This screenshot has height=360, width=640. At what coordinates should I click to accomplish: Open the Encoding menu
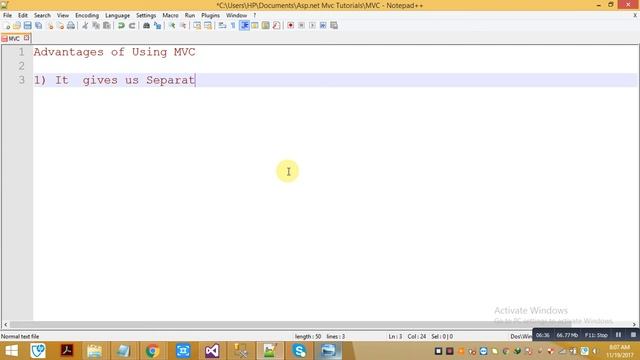[x=87, y=15]
